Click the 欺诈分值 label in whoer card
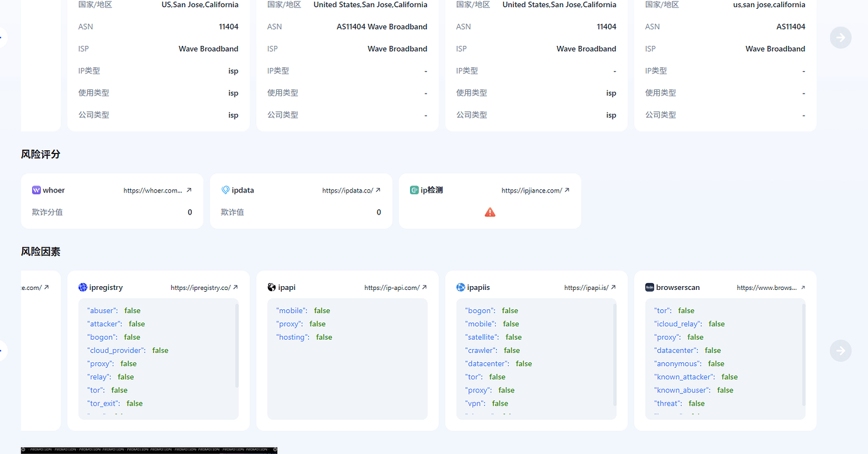This screenshot has height=454, width=868. [47, 213]
